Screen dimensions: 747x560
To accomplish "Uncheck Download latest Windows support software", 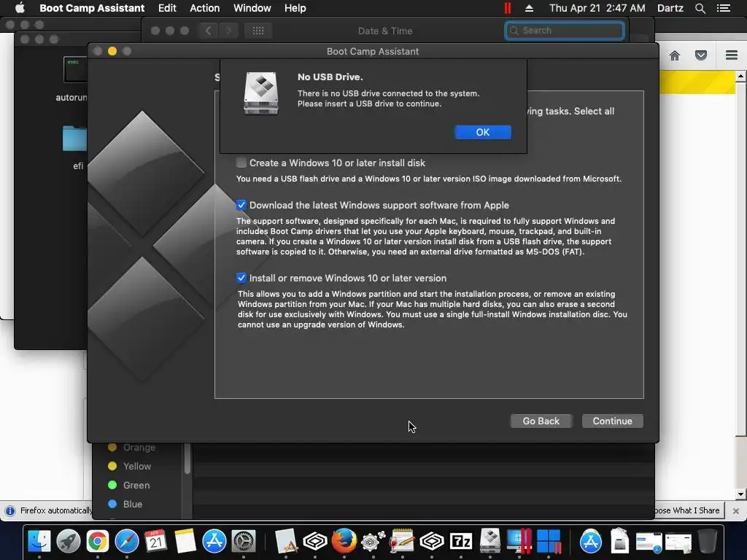I will pos(241,205).
